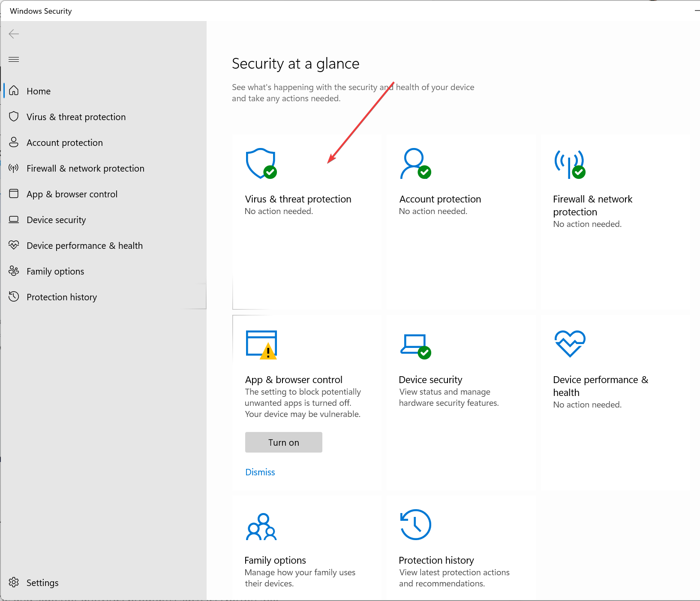Click the back arrow icon
700x601 pixels.
(14, 34)
